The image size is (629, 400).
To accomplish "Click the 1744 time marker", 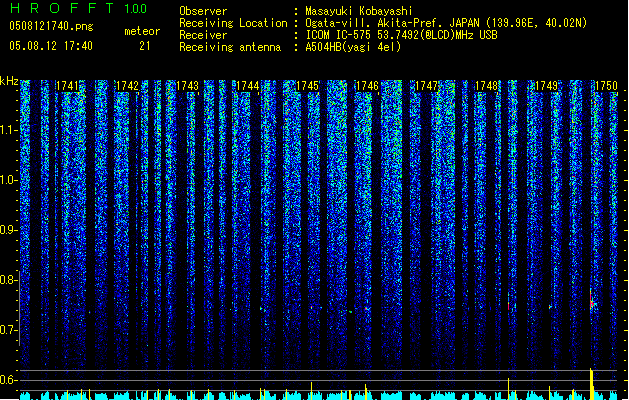I will pyautogui.click(x=248, y=86).
